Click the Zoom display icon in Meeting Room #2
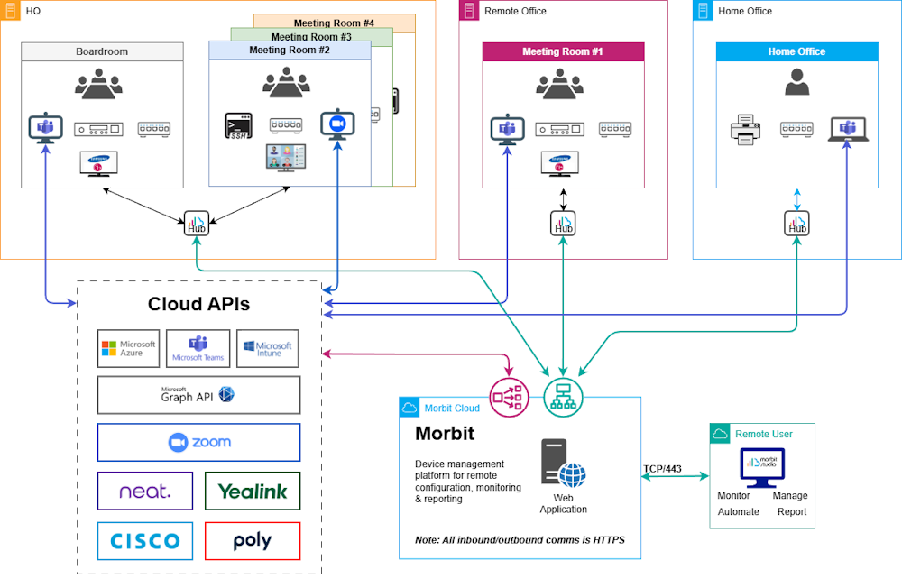This screenshot has width=902, height=588. (x=337, y=124)
